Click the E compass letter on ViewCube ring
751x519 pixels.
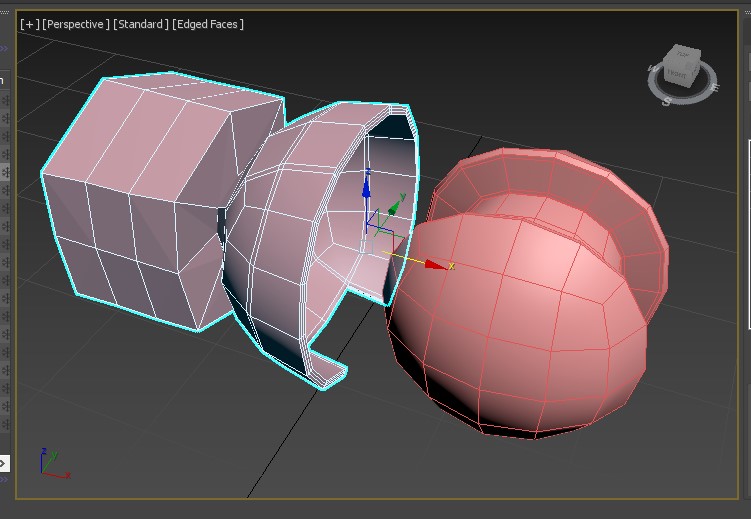714,88
